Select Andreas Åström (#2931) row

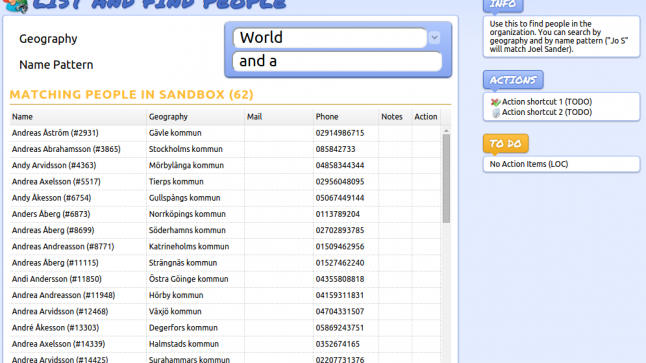(x=225, y=133)
